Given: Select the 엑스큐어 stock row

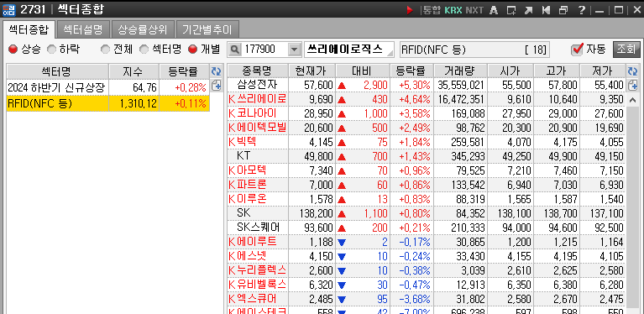Looking at the screenshot, I should pyautogui.click(x=427, y=299).
